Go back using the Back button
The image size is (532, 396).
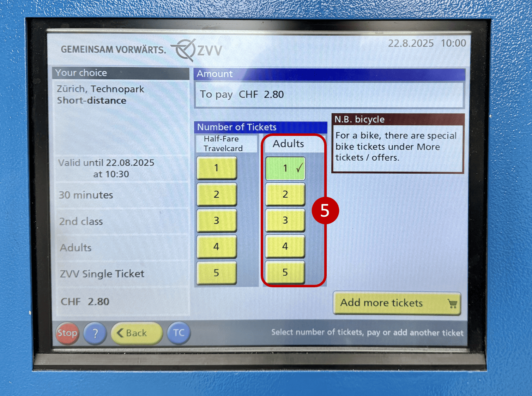136,333
